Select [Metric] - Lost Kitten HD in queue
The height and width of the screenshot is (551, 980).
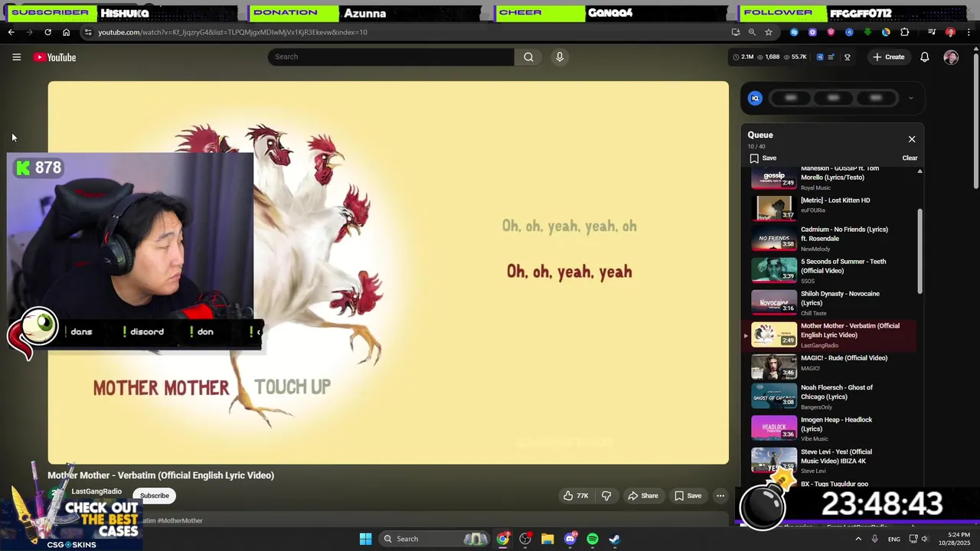coord(833,207)
